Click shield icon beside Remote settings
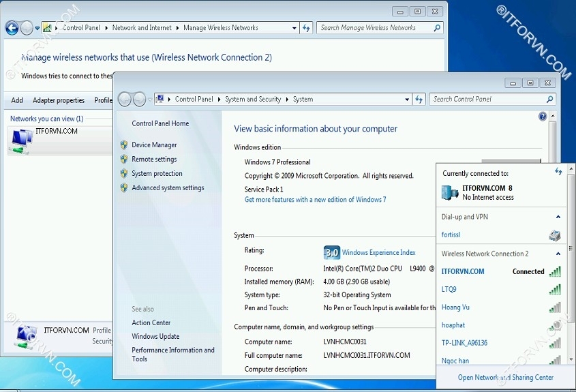The image size is (576, 392). [x=124, y=159]
